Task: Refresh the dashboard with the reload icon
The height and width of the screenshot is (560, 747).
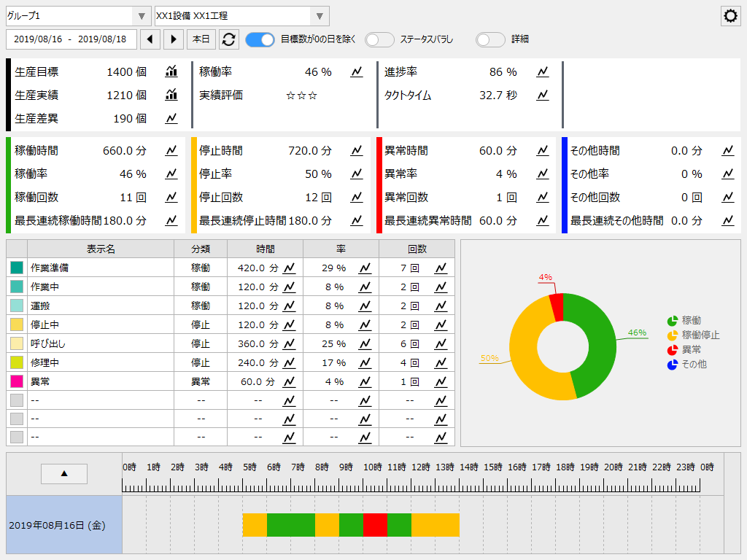Action: [x=228, y=40]
